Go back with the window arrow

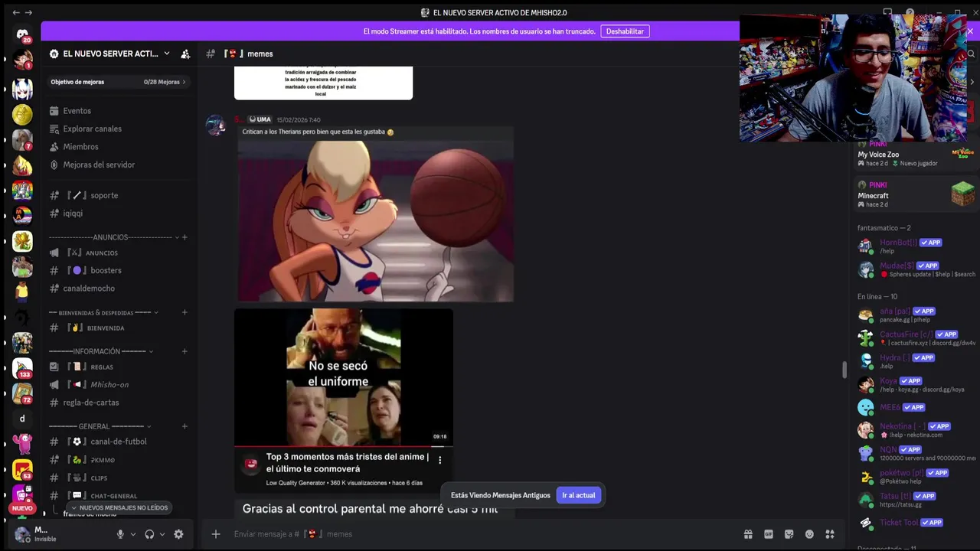[x=16, y=12]
